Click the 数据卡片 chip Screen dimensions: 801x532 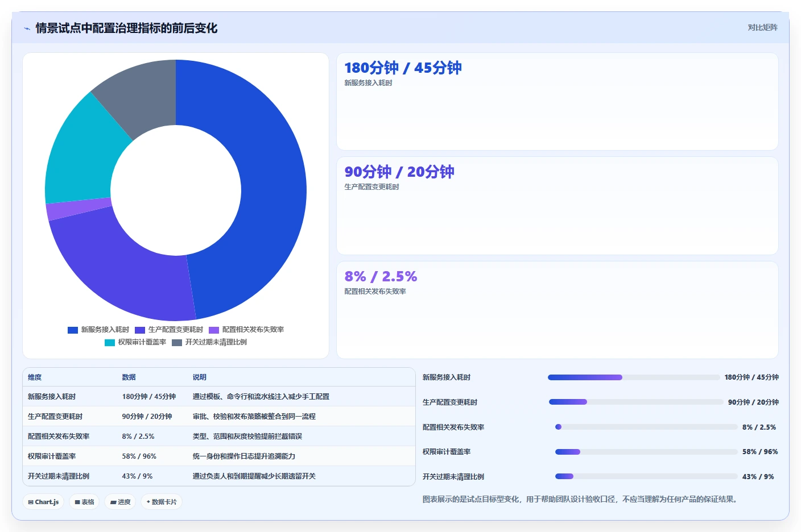(162, 502)
